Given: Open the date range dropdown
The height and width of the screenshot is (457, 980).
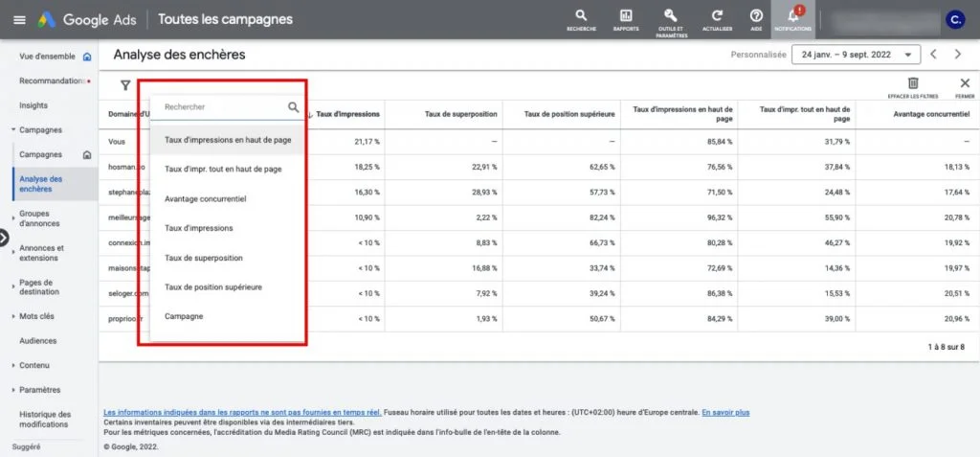Looking at the screenshot, I should click(856, 55).
